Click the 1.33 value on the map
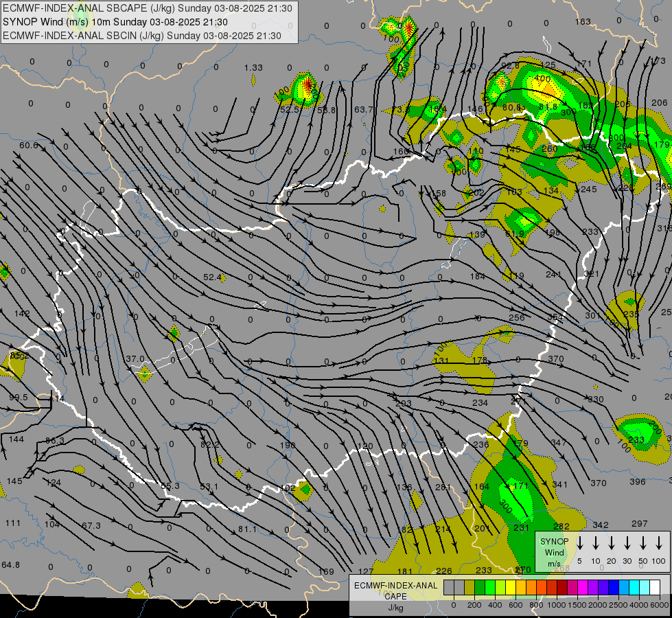The image size is (672, 618). click(253, 68)
